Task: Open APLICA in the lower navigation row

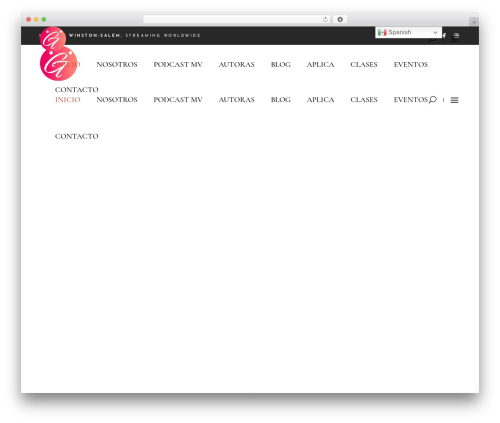Action: [x=320, y=100]
